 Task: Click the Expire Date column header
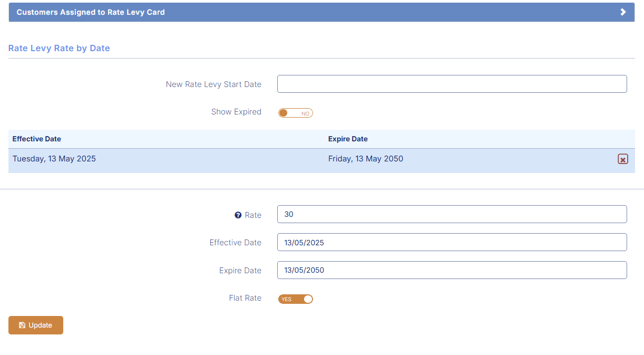[x=348, y=139]
